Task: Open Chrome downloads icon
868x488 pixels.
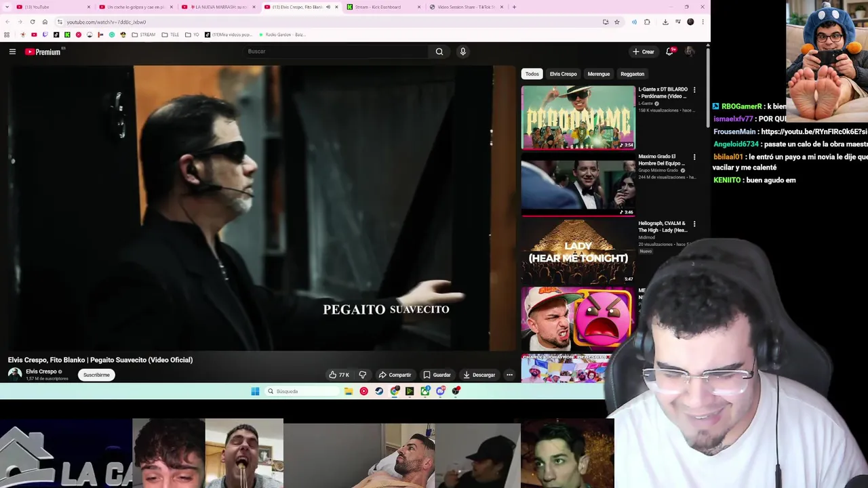Action: tap(665, 22)
